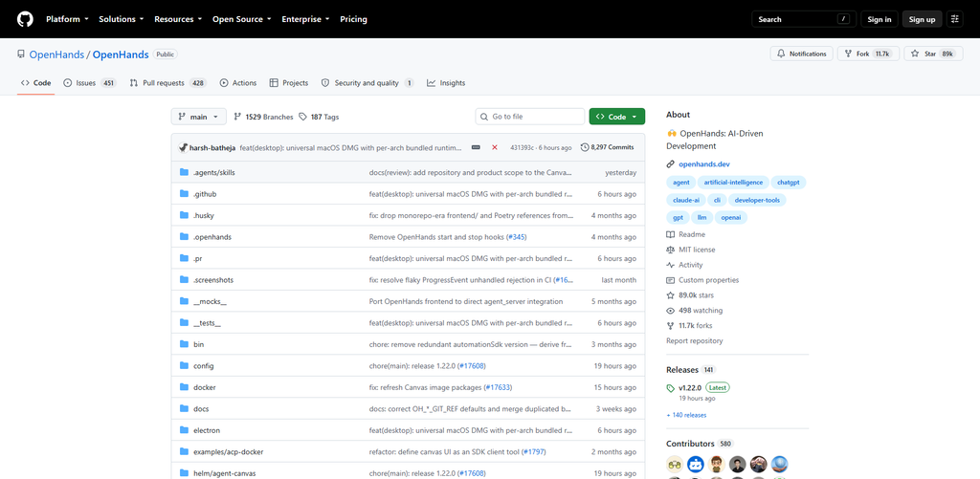View the + 140 releases link
Image resolution: width=980 pixels, height=479 pixels.
pyautogui.click(x=686, y=415)
